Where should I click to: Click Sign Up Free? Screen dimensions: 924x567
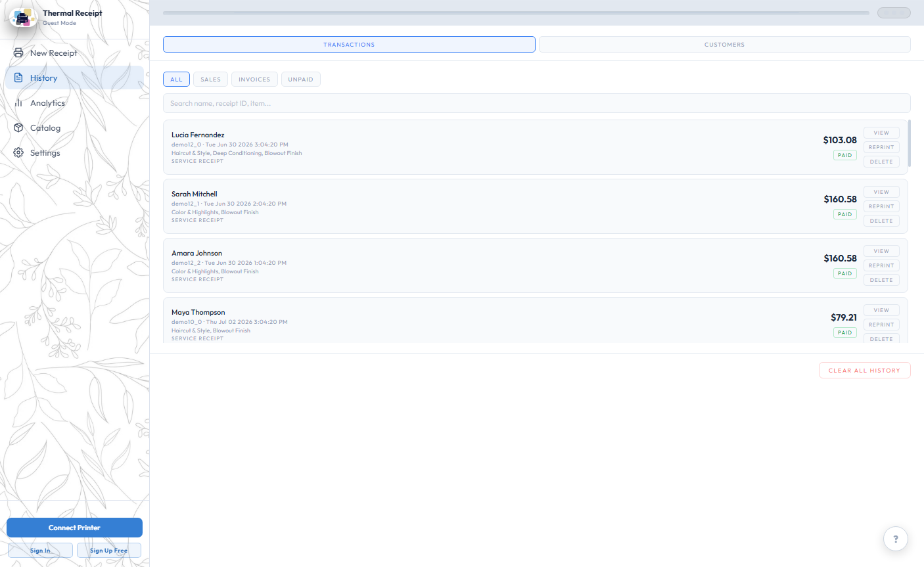[x=108, y=551]
